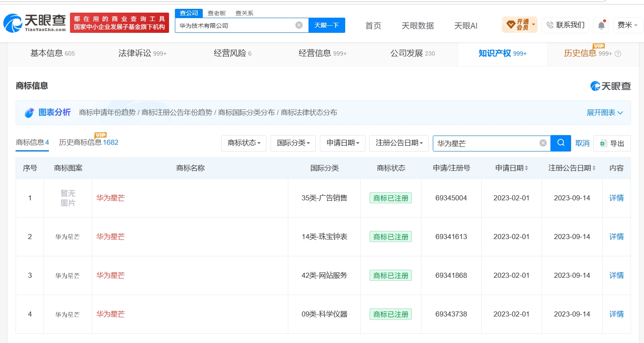Open the 公司发展 tab
Viewport: 644px width, 343px height.
tap(413, 53)
